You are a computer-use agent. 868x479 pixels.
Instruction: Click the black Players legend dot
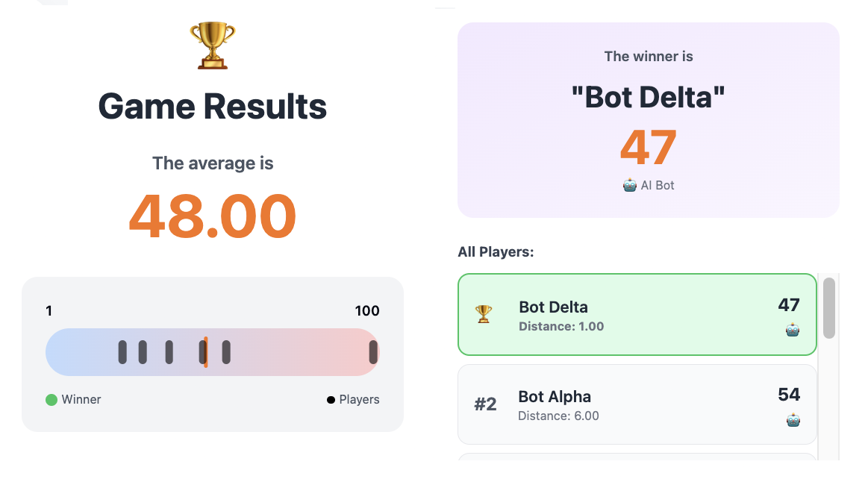point(331,400)
